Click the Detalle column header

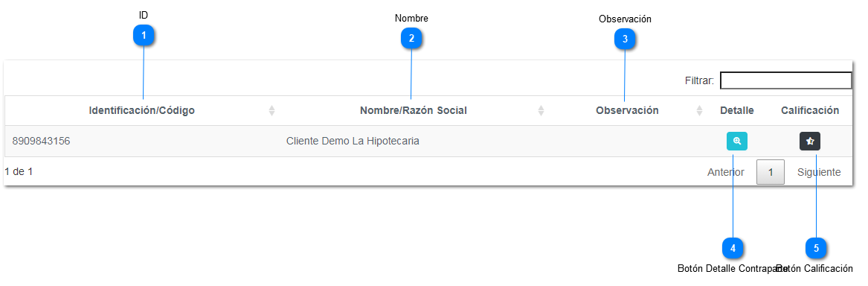(737, 111)
